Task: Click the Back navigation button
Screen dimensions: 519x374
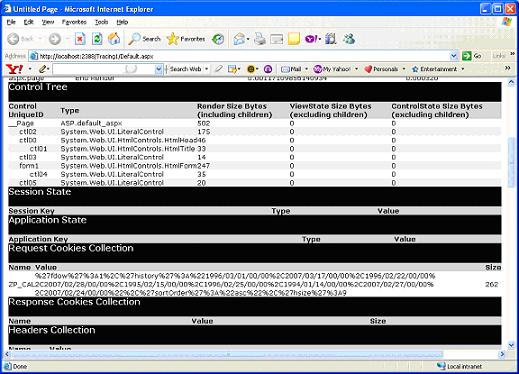Action: (21, 39)
